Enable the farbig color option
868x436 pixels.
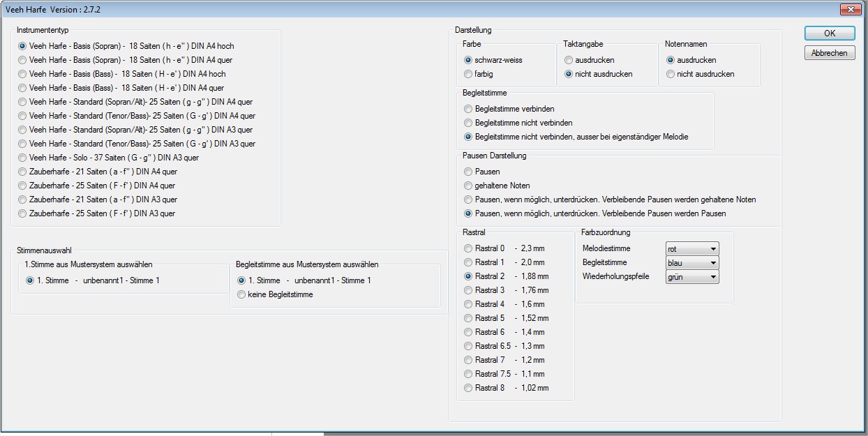pos(468,74)
